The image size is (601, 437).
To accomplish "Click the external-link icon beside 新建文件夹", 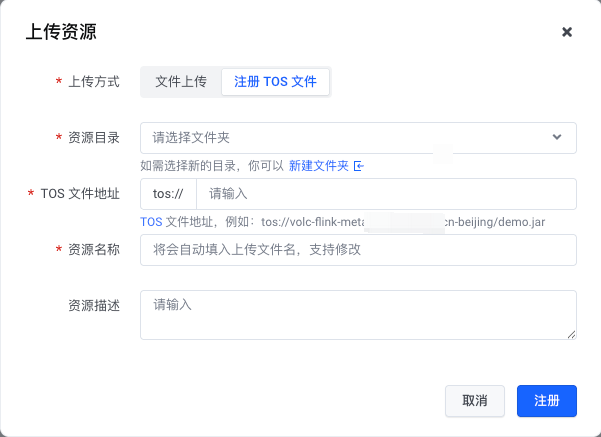I will 359,166.
